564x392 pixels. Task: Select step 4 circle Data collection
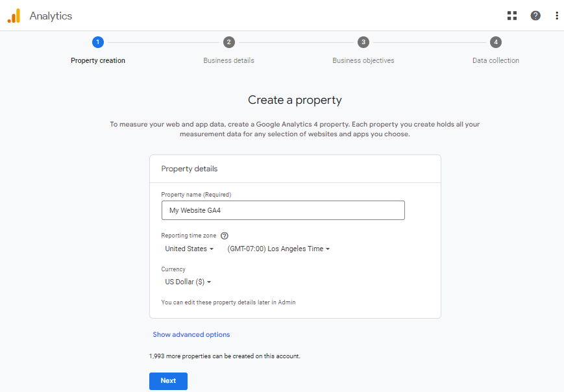pyautogui.click(x=496, y=42)
